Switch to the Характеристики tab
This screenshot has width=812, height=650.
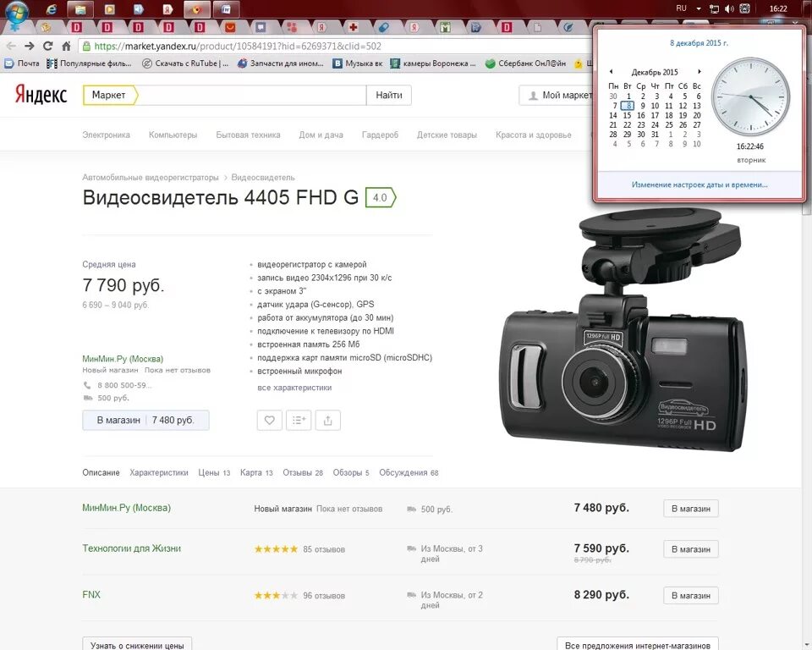(159, 473)
